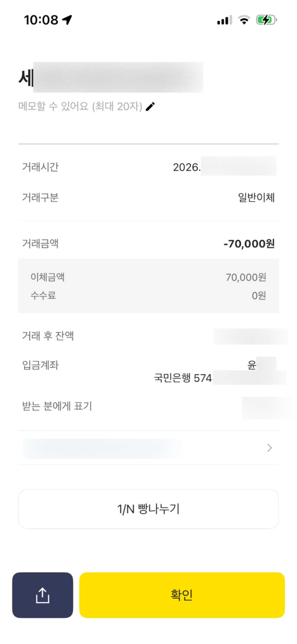Tap the bold -70,000원 transaction amount
This screenshot has width=297, height=644.
tap(249, 244)
